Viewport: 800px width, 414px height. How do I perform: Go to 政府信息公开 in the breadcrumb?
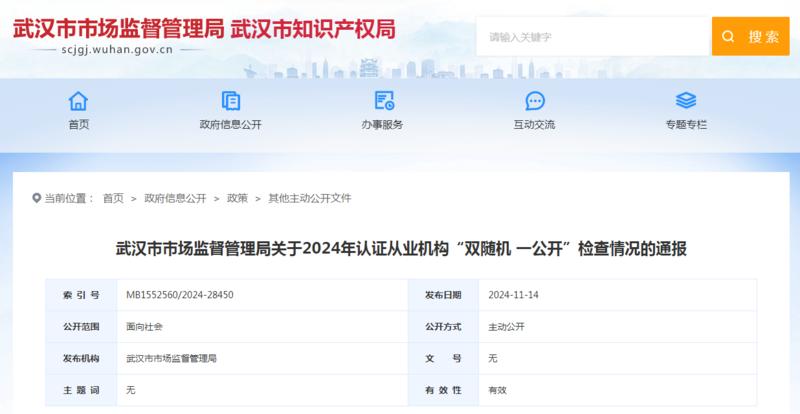point(175,198)
